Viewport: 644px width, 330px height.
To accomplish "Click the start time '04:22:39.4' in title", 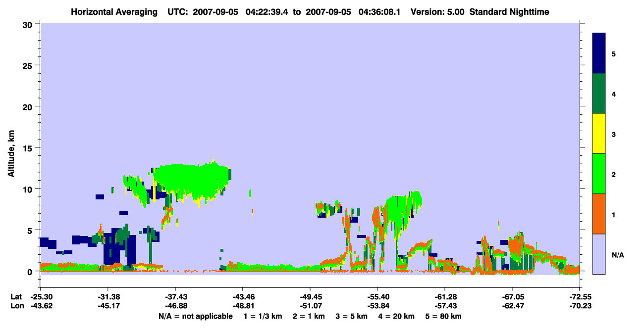I will pos(266,11).
